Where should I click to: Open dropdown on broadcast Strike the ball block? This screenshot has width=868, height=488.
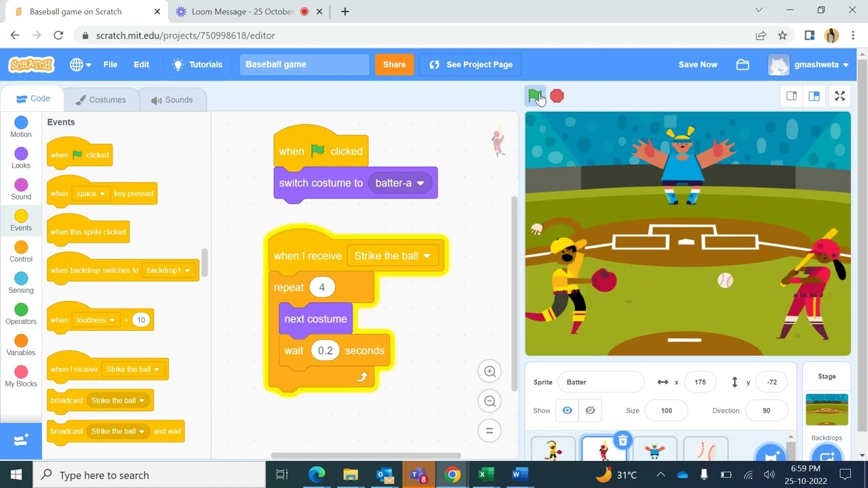[118, 401]
